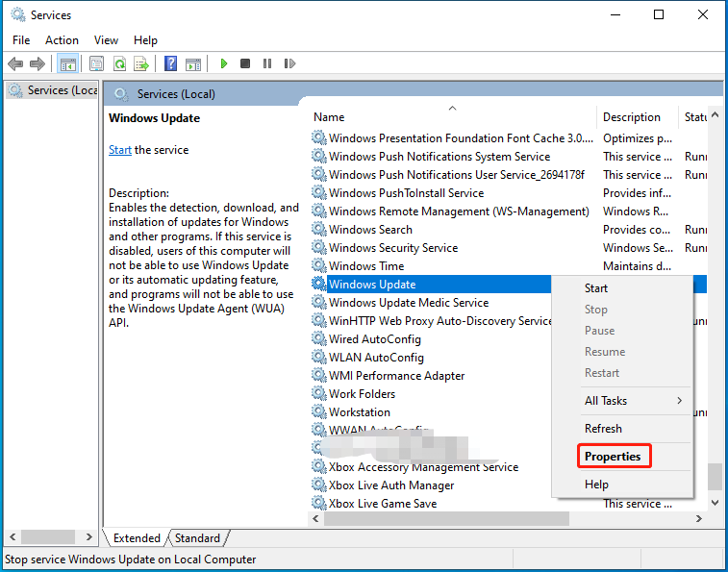Click the Properties sheet toolbar icon
Viewport: 728px width, 572px height.
coord(96,63)
